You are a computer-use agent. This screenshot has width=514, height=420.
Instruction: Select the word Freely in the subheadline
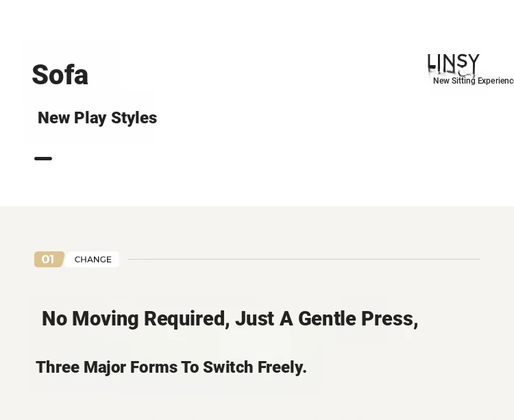(280, 367)
